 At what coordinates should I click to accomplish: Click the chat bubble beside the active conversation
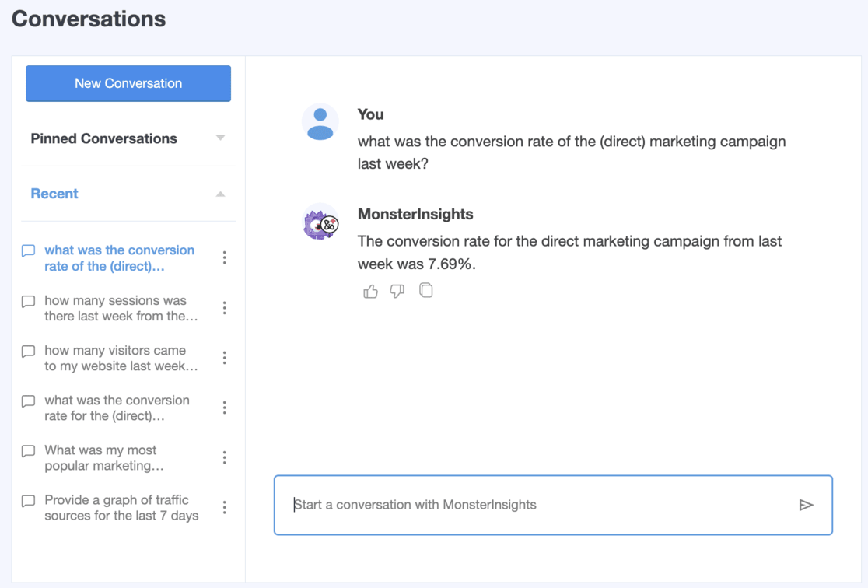click(28, 250)
